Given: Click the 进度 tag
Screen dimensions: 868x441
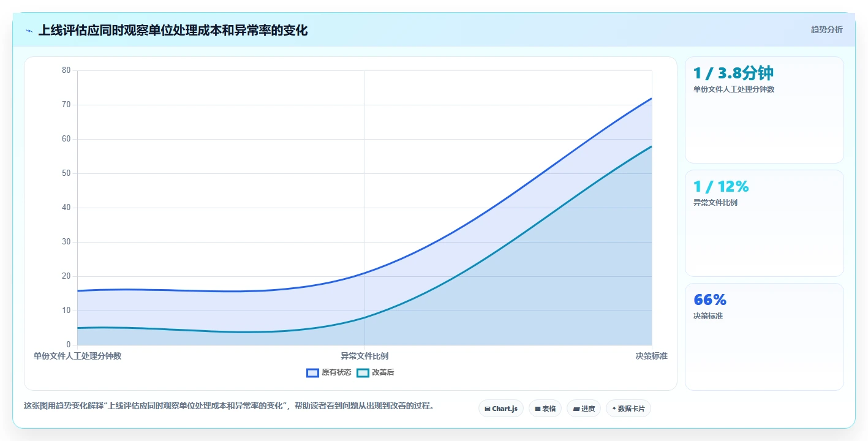Looking at the screenshot, I should coord(584,409).
